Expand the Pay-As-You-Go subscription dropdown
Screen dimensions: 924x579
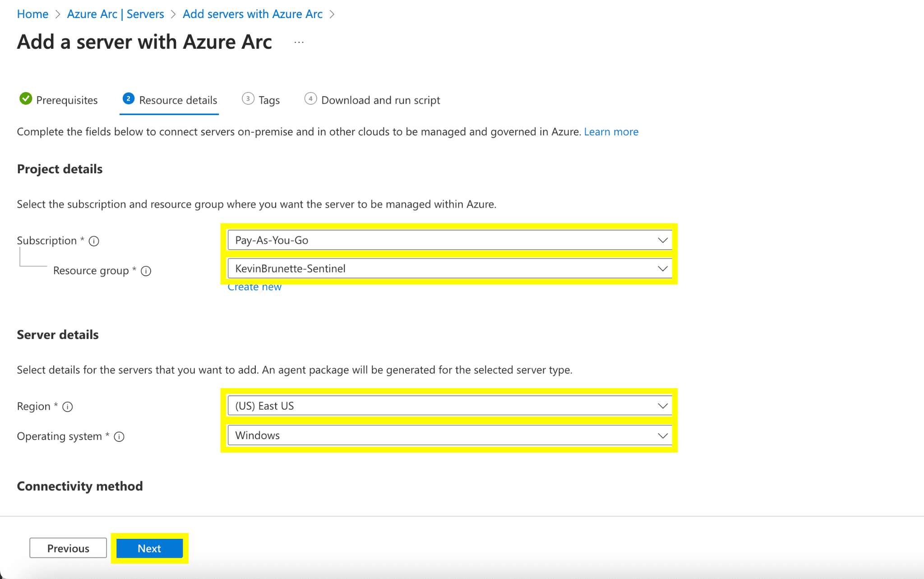(449, 240)
